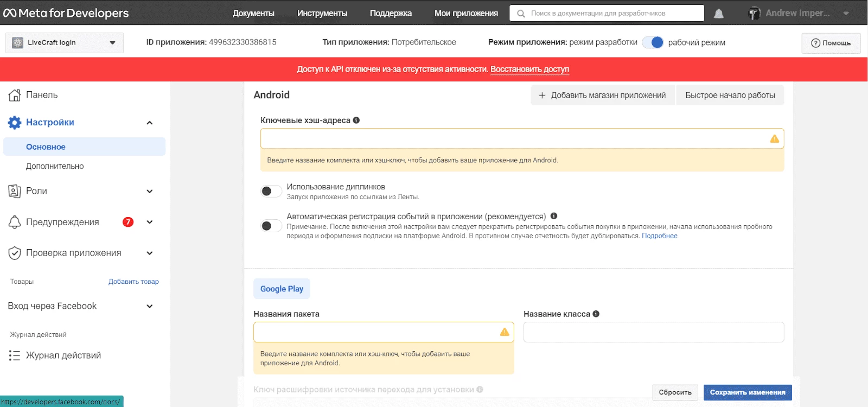This screenshot has height=407, width=868.
Task: Click Быстрое начало работы button
Action: [730, 96]
